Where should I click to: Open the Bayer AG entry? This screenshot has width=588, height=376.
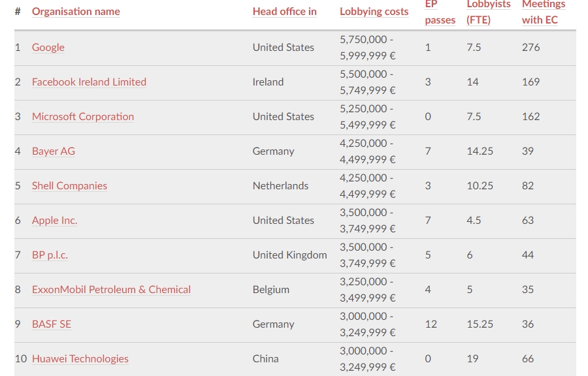pyautogui.click(x=54, y=151)
